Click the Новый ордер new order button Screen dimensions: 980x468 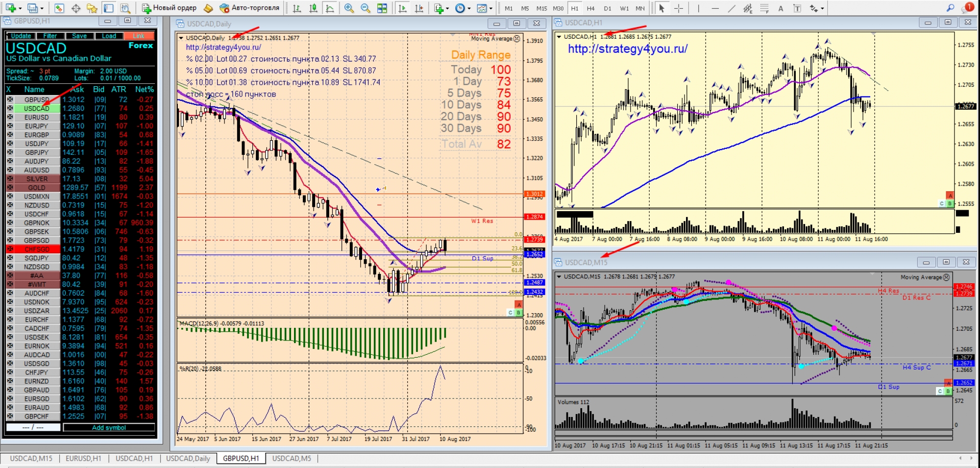tap(169, 8)
